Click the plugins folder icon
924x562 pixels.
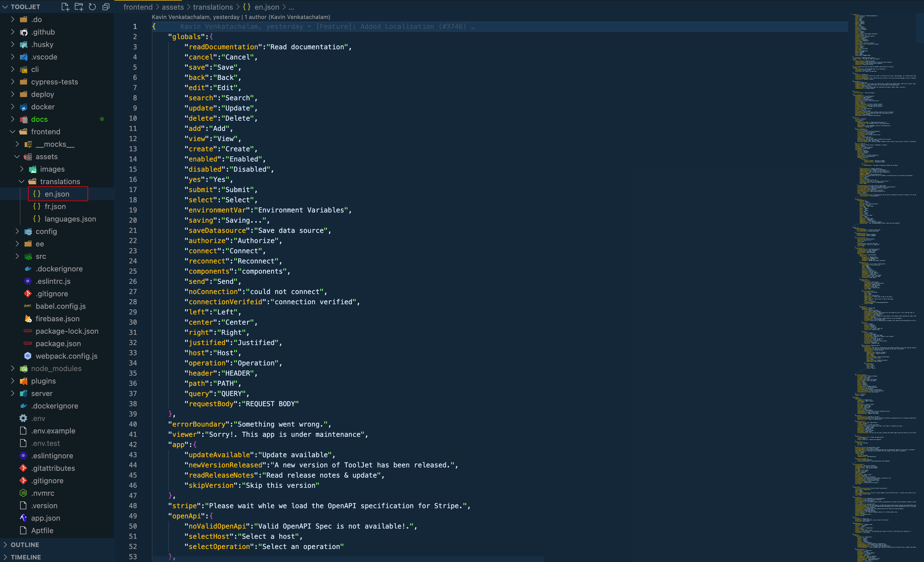tap(24, 381)
